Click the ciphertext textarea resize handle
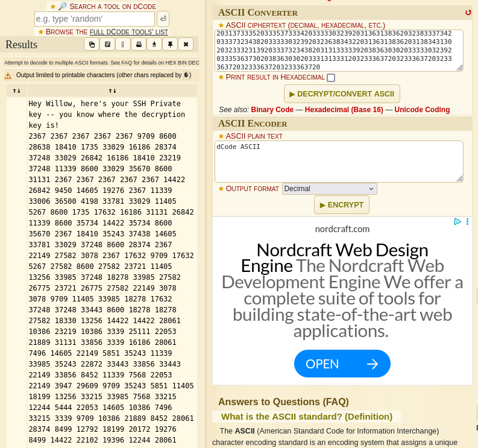478x448 pixels. coord(459,68)
